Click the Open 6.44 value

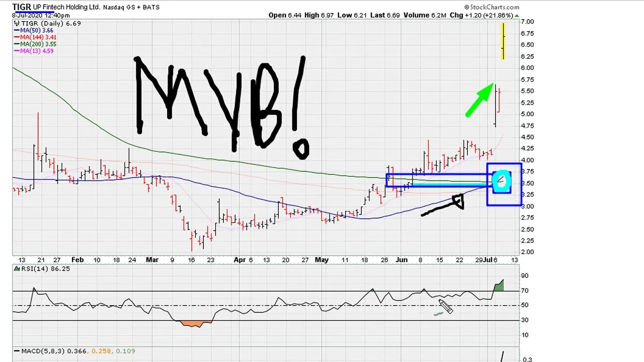[284, 15]
